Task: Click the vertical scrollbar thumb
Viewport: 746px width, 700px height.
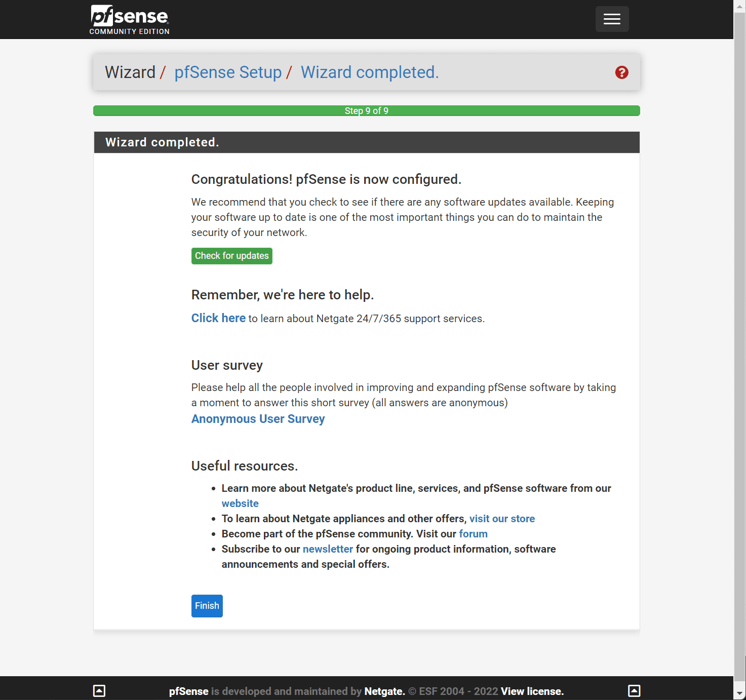Action: coord(740,346)
